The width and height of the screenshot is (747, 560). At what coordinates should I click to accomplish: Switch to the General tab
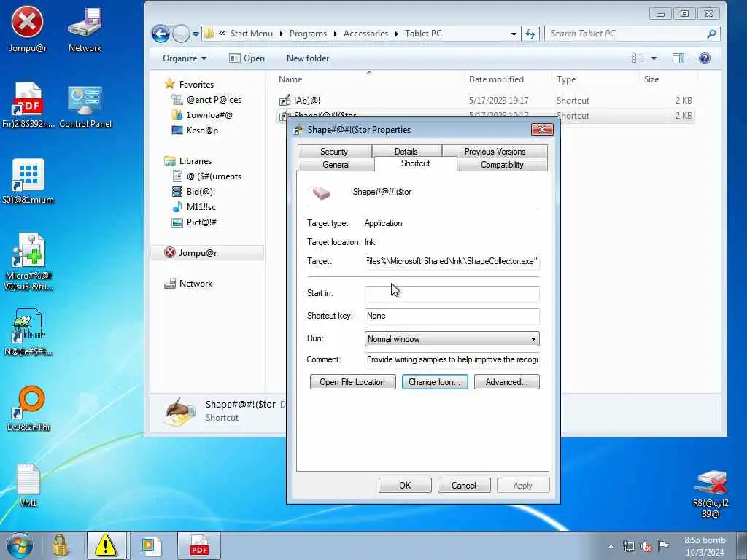pyautogui.click(x=336, y=165)
